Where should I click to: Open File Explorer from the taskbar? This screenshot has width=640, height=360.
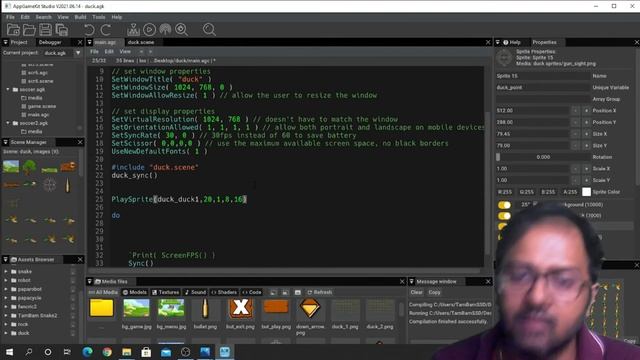pyautogui.click(x=127, y=352)
